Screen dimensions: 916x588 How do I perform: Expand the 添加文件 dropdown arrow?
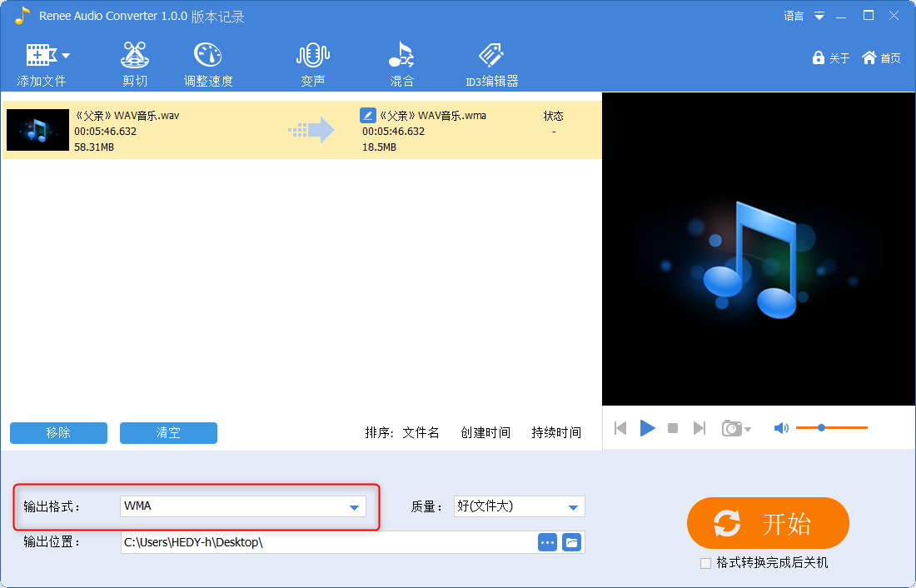click(x=66, y=56)
